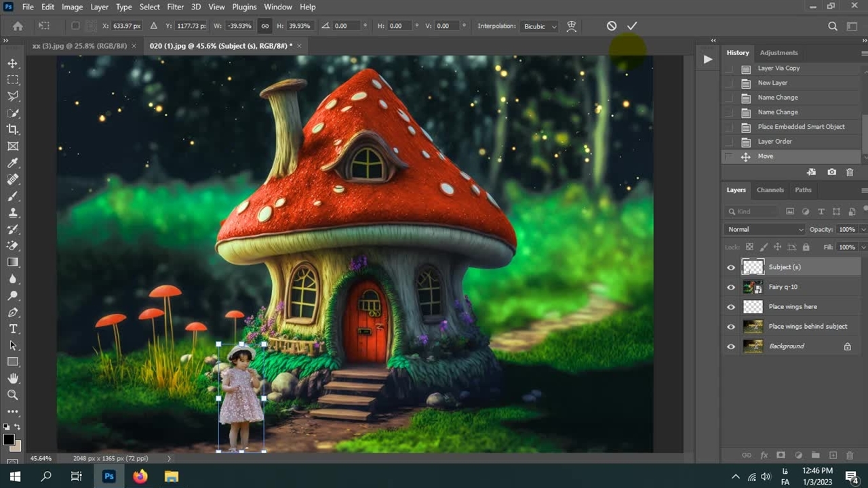
Task: Select the Move tool in the toolbar
Action: click(13, 63)
